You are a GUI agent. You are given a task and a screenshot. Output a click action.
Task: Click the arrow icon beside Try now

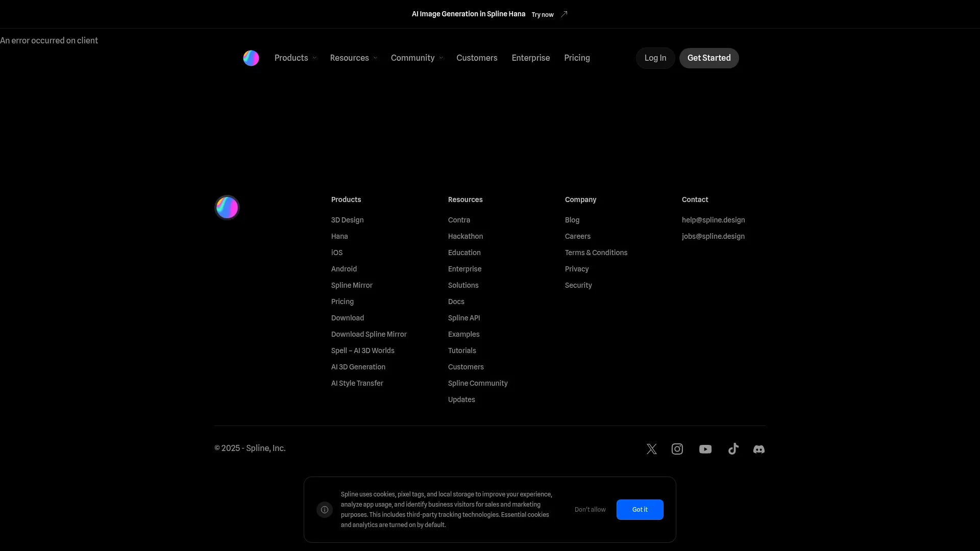(x=564, y=14)
